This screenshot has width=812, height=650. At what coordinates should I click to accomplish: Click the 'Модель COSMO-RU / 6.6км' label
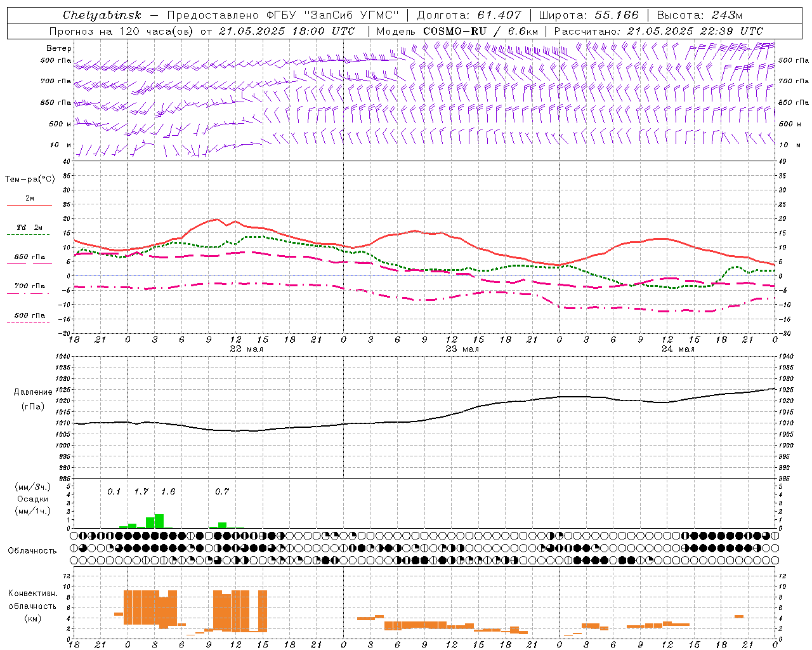coord(457,31)
